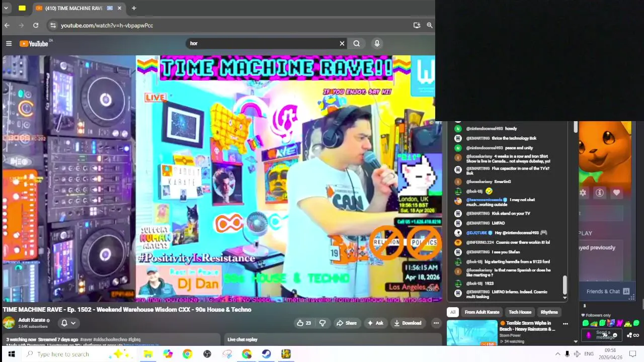The width and height of the screenshot is (644, 362).
Task: Open emoji picker in Send a message box
Action: [615, 335]
